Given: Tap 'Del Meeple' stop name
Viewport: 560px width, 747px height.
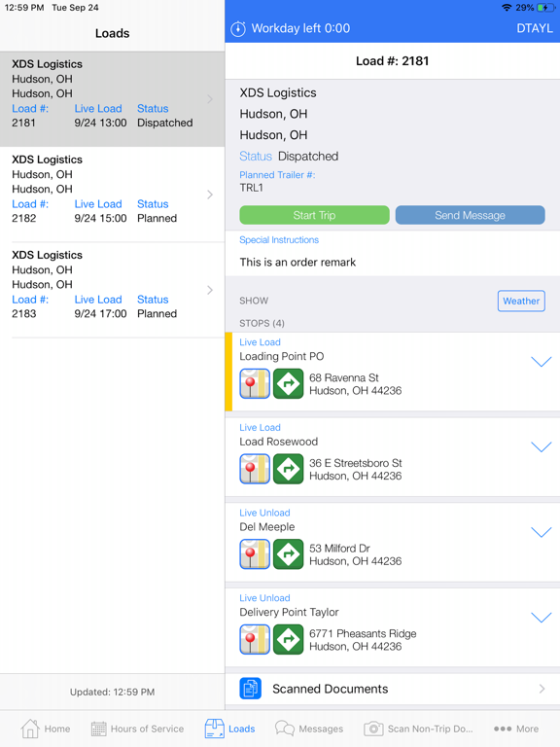Looking at the screenshot, I should (x=267, y=527).
